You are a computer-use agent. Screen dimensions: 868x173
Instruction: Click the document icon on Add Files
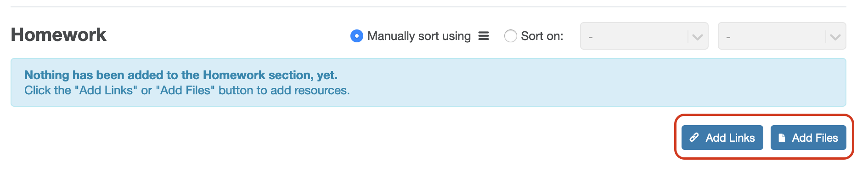[782, 138]
